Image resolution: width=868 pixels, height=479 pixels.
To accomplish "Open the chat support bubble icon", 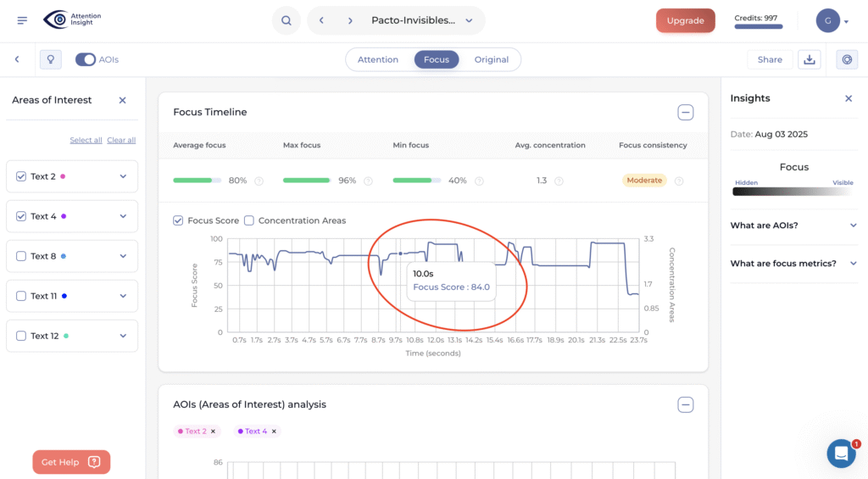I will point(841,454).
